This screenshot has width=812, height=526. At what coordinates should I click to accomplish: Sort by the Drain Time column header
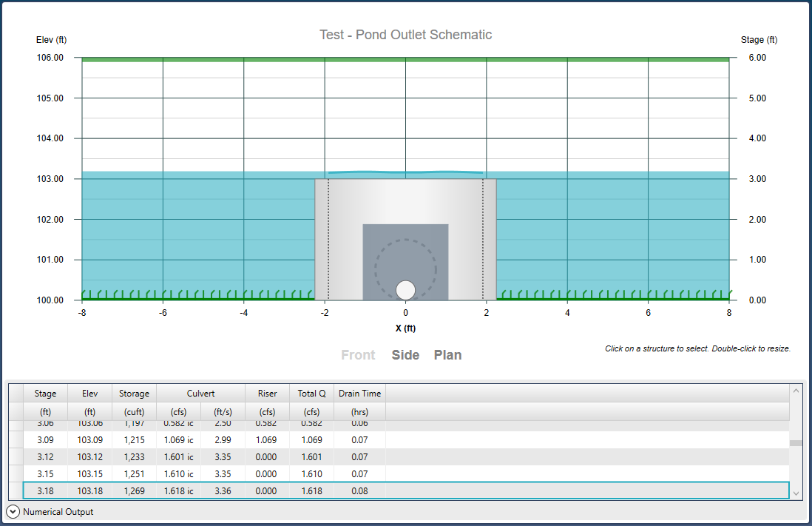point(359,393)
